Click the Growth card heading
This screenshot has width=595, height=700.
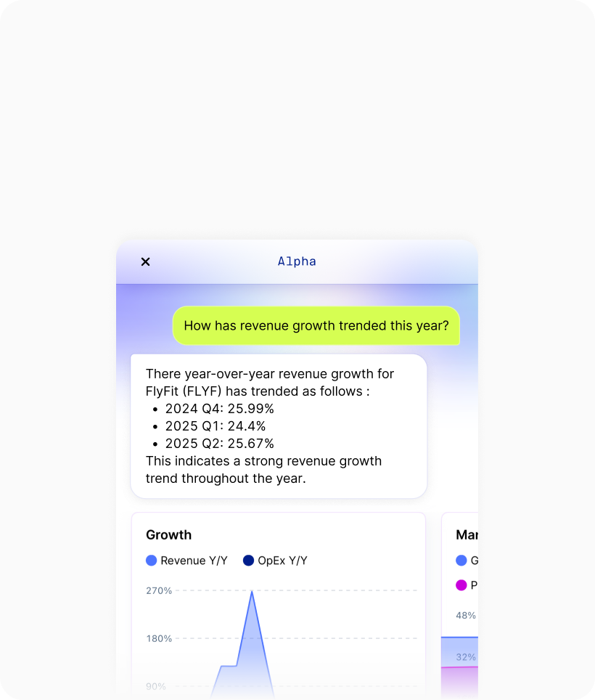[169, 535]
